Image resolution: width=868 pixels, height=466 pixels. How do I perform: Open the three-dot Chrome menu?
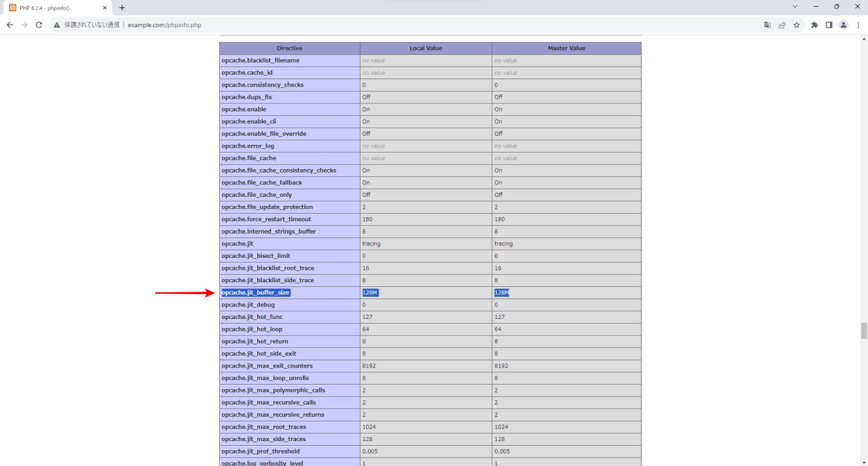click(x=858, y=25)
